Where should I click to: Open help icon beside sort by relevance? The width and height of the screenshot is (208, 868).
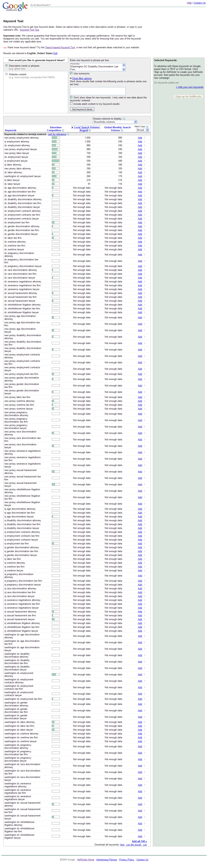pyautogui.click(x=68, y=134)
